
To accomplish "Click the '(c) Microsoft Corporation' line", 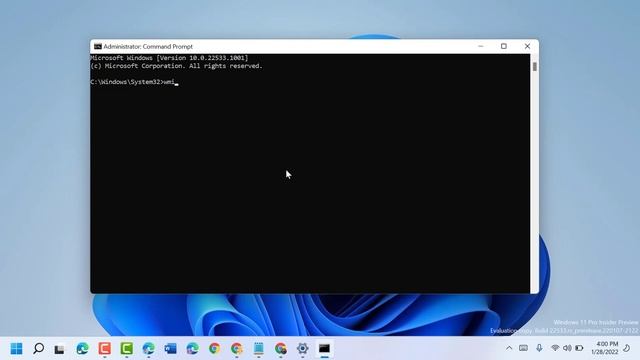I will (176, 66).
